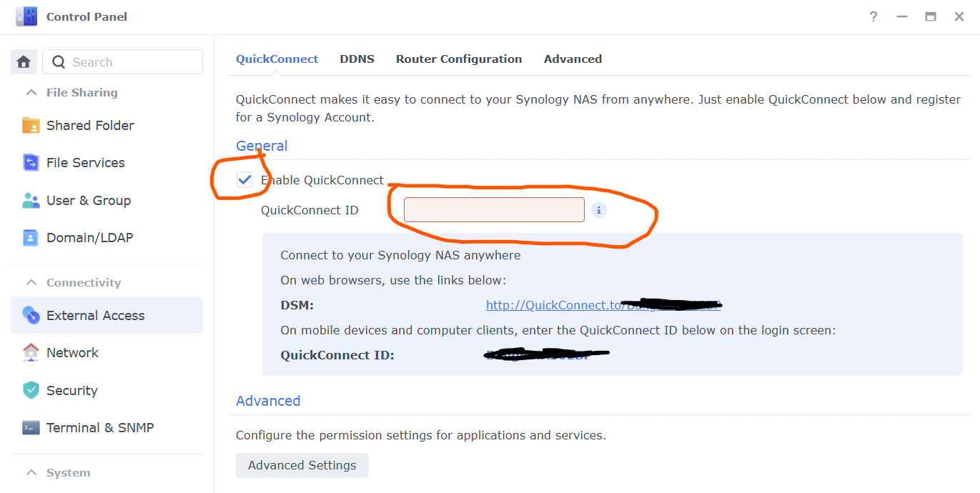Click the General section heading
The height and width of the screenshot is (493, 980).
pyautogui.click(x=262, y=146)
